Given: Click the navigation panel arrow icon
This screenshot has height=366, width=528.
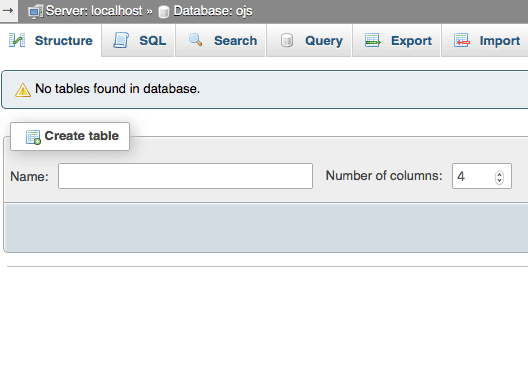Looking at the screenshot, I should tap(8, 10).
